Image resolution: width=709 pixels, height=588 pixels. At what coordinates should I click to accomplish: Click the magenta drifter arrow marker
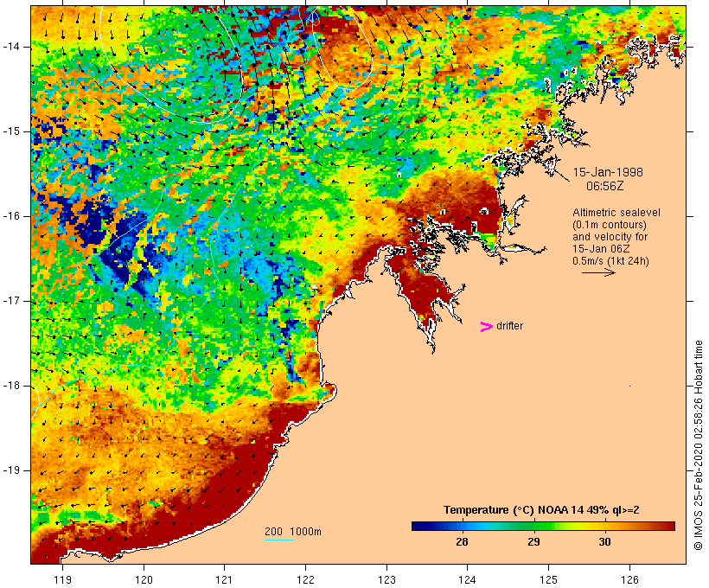point(487,327)
